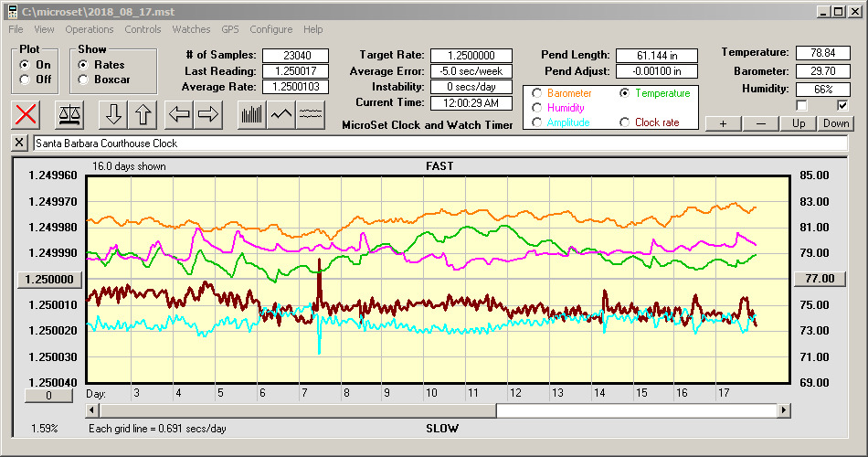Click the scrollbar right arrow

[783, 410]
